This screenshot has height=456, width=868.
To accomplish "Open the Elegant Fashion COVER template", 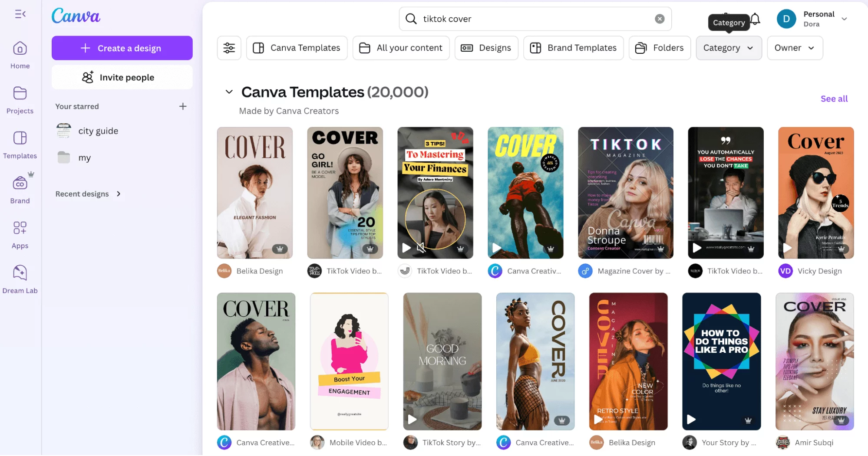I will pos(255,193).
